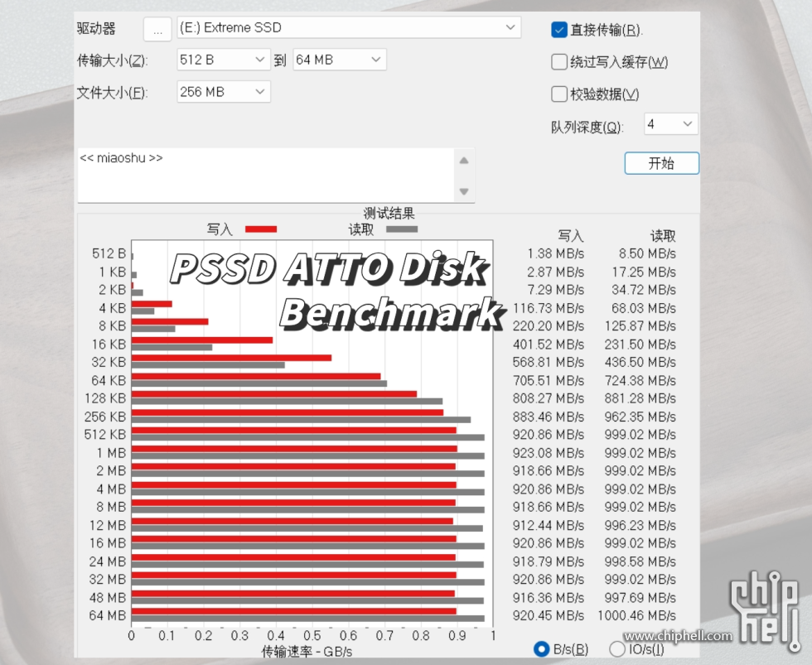Screen dimensions: 812x665
Task: Click the 写入 results column header
Action: [x=571, y=236]
